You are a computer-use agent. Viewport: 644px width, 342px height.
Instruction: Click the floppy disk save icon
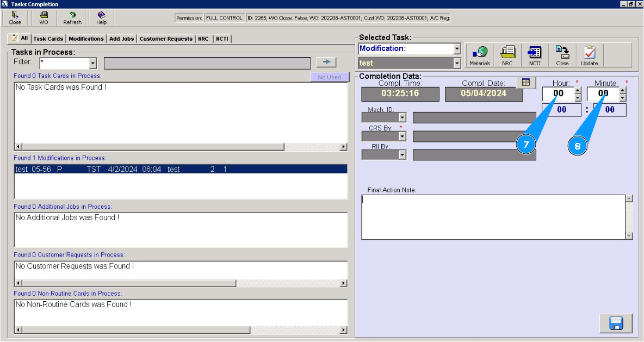tap(616, 323)
